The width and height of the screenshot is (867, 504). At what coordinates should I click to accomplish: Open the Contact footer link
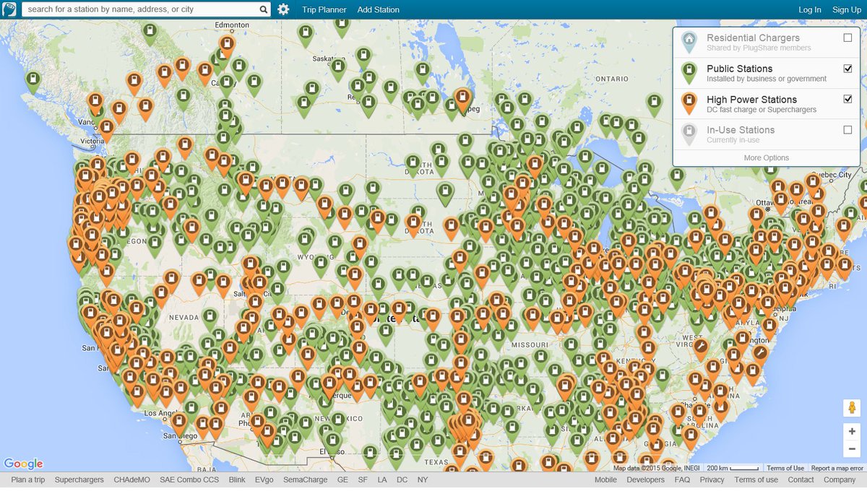pyautogui.click(x=801, y=480)
